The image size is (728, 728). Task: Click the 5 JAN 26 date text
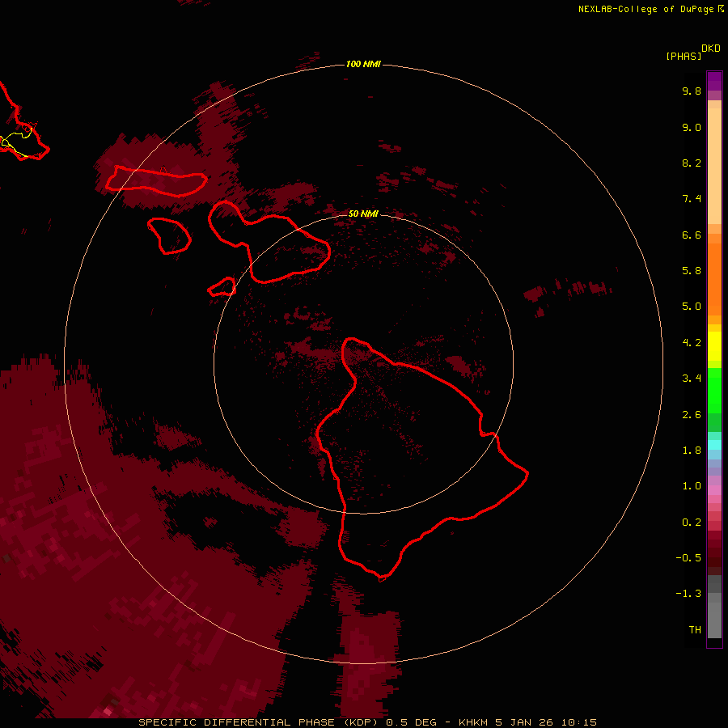click(524, 722)
